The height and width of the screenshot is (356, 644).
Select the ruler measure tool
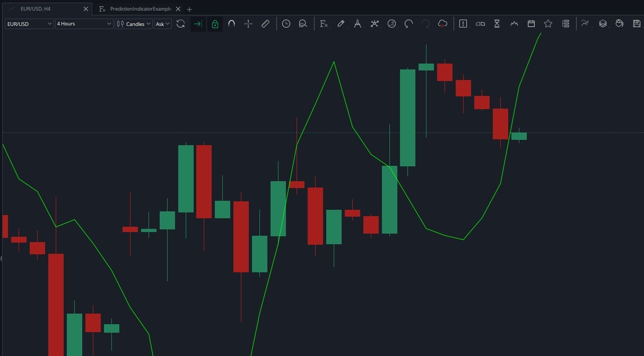265,24
